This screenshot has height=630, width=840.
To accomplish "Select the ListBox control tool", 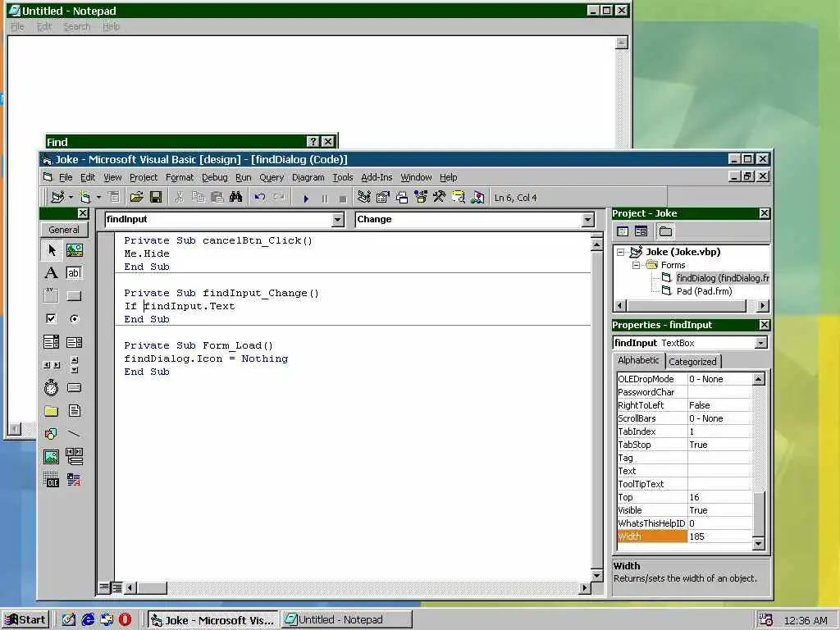I will 75,342.
